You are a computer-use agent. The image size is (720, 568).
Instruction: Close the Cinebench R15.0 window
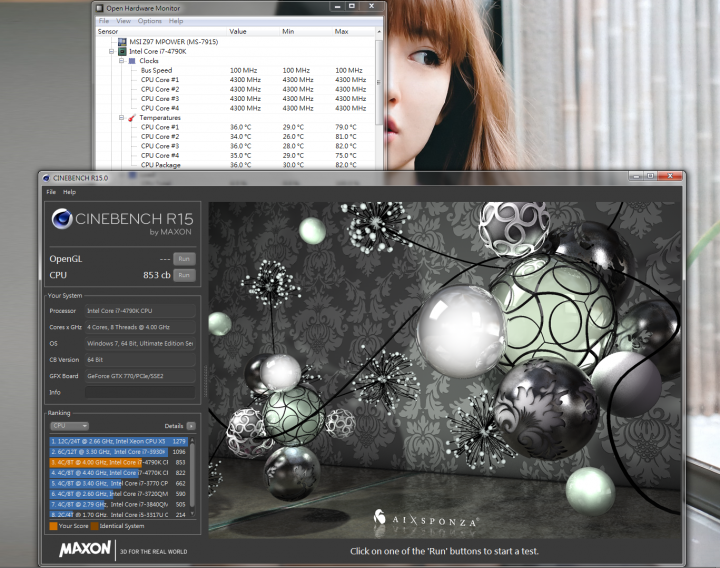(670, 176)
